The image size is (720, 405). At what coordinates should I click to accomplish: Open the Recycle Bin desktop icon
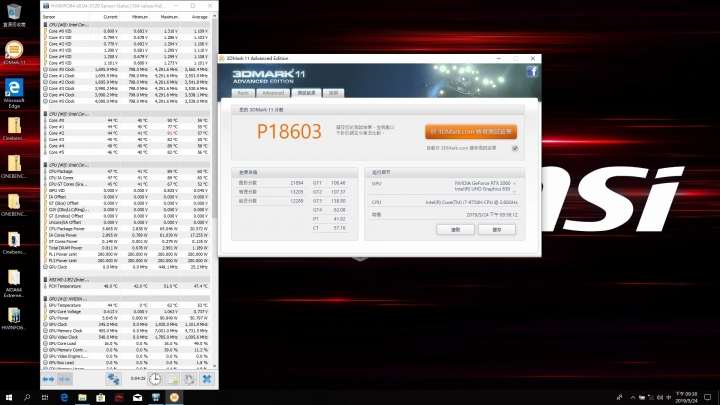(14, 16)
